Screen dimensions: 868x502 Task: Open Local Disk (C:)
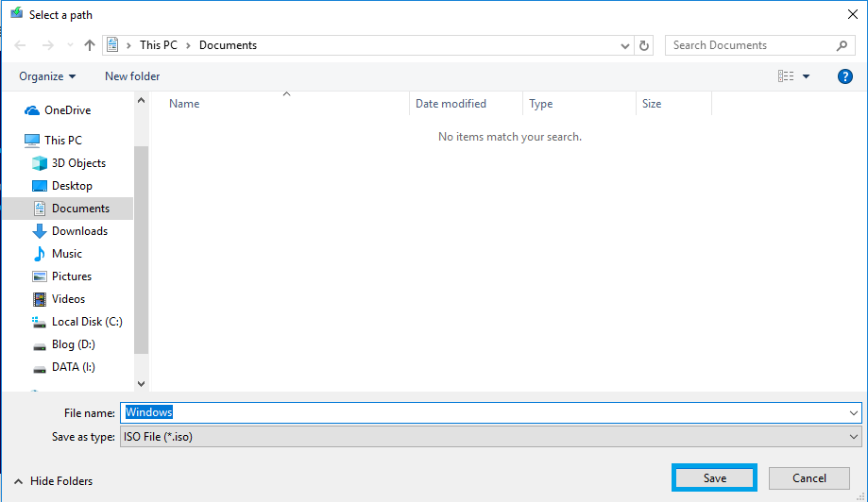(x=87, y=322)
